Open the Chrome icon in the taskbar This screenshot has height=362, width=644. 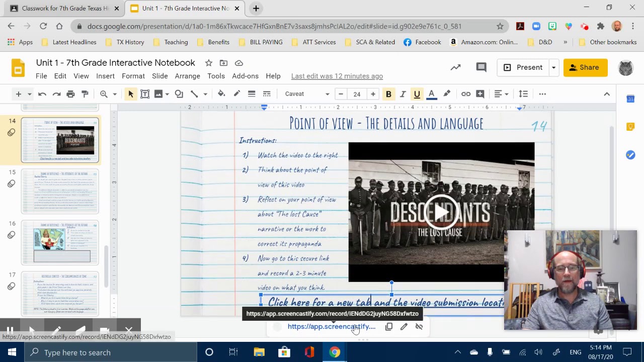[335, 352]
